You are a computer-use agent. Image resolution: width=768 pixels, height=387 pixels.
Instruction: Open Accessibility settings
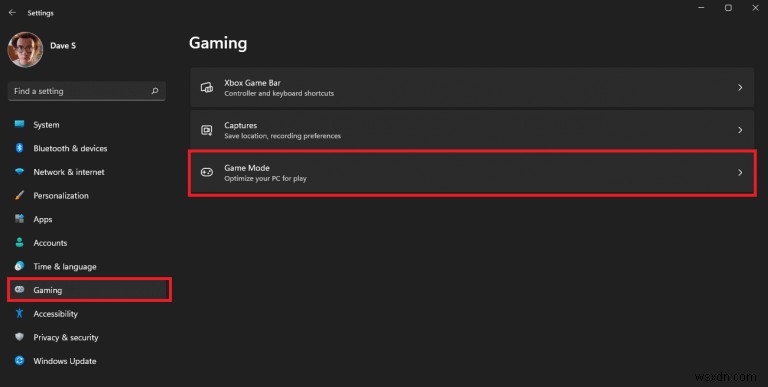(55, 314)
